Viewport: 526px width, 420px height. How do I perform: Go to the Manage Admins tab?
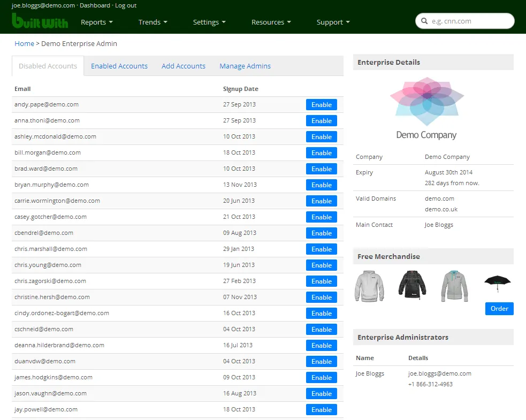[x=245, y=66]
